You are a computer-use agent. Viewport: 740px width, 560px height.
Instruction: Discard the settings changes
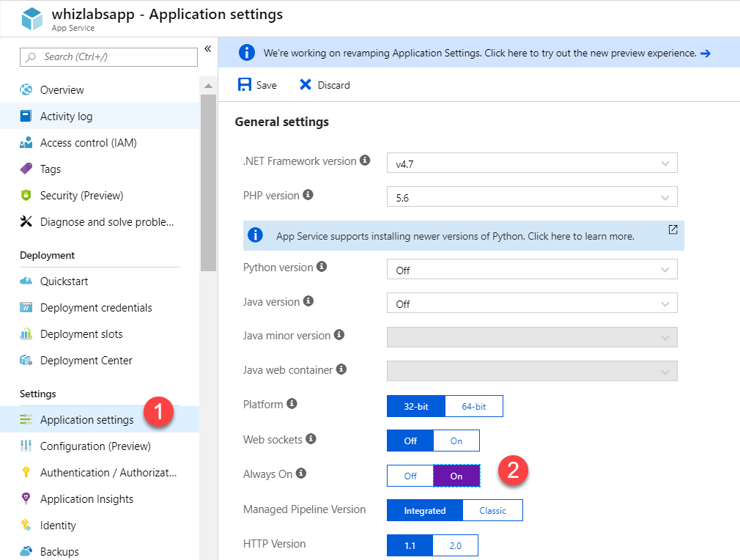coord(325,85)
